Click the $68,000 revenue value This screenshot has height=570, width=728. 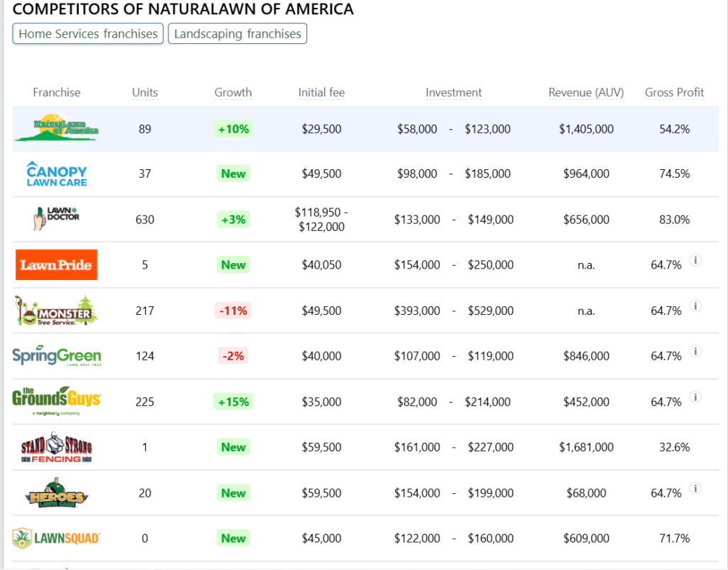pos(586,493)
